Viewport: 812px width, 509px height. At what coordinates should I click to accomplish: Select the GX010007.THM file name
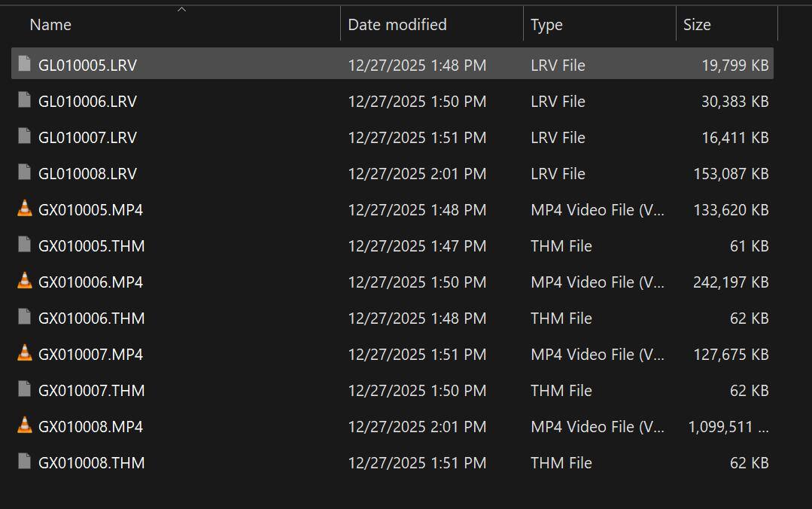[91, 390]
